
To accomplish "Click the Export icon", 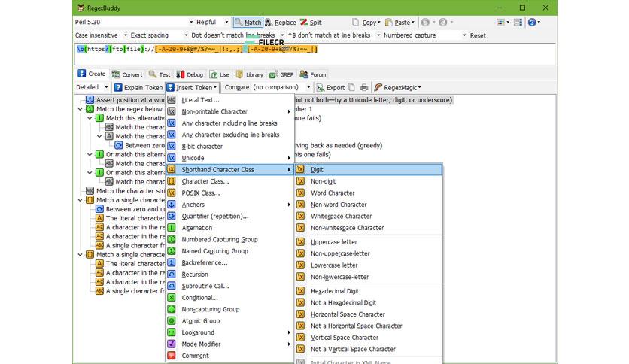I will (x=320, y=87).
